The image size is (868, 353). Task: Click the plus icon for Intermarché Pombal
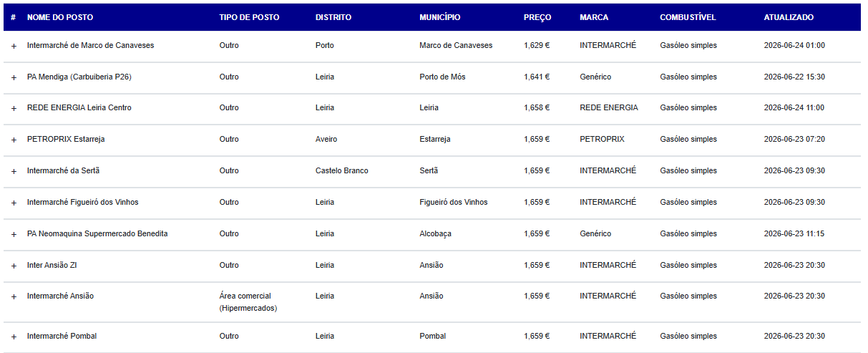tap(14, 337)
